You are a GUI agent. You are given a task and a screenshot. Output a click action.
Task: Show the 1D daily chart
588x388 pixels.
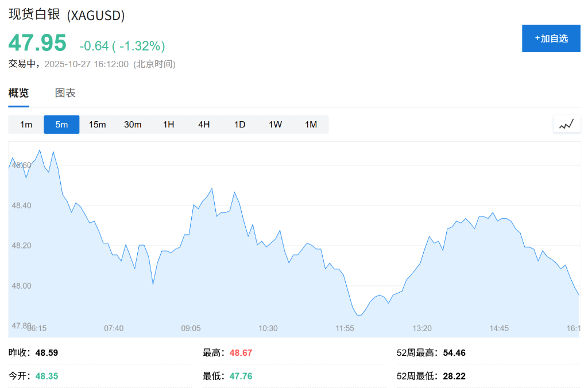(239, 125)
